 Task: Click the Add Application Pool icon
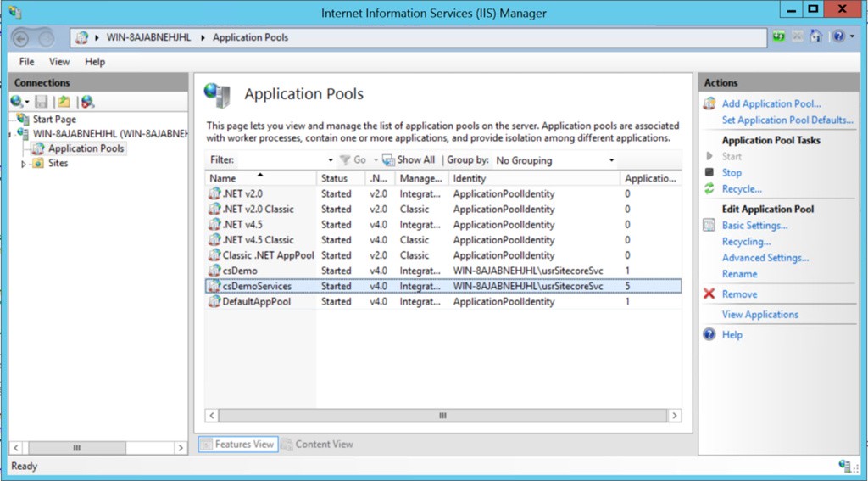709,103
